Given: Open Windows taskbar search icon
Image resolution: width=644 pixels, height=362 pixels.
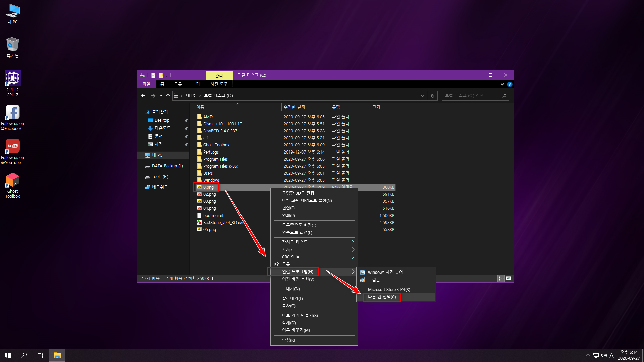Looking at the screenshot, I should click(24, 355).
